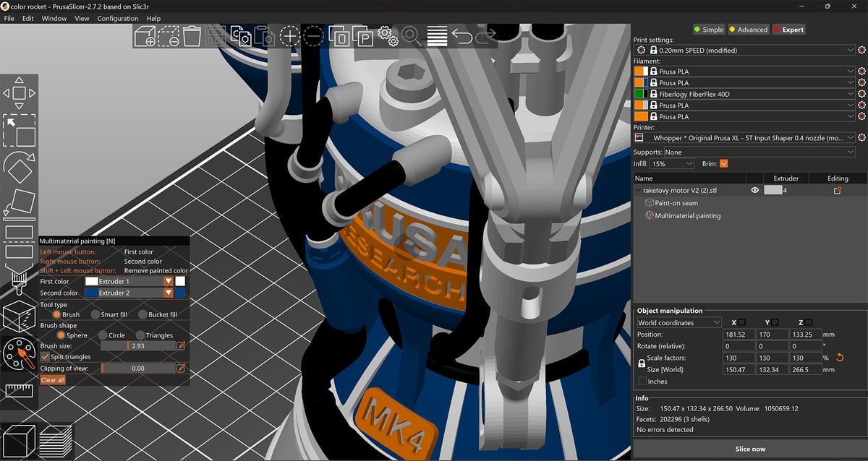
Task: Select the Move gizmo tool
Action: click(20, 92)
